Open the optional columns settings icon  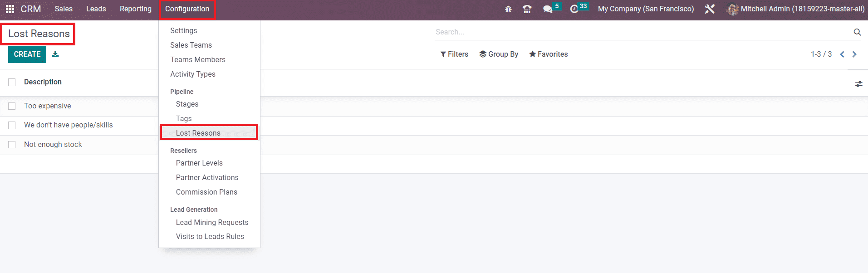858,84
